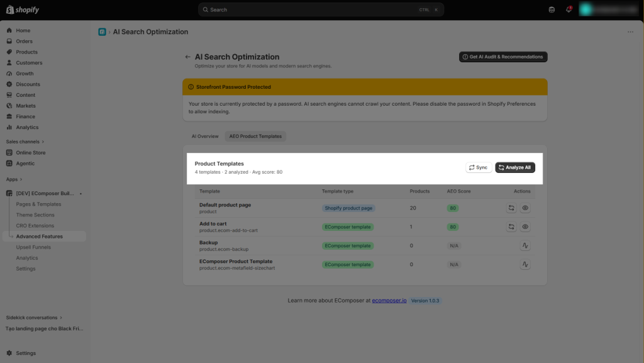The height and width of the screenshot is (363, 644).
Task: Switch to AI Overview tab
Action: pos(205,137)
